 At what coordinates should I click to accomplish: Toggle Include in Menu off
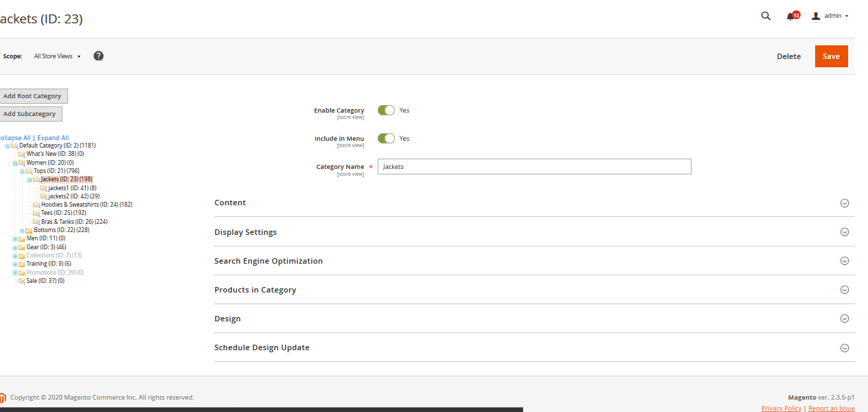pyautogui.click(x=386, y=138)
